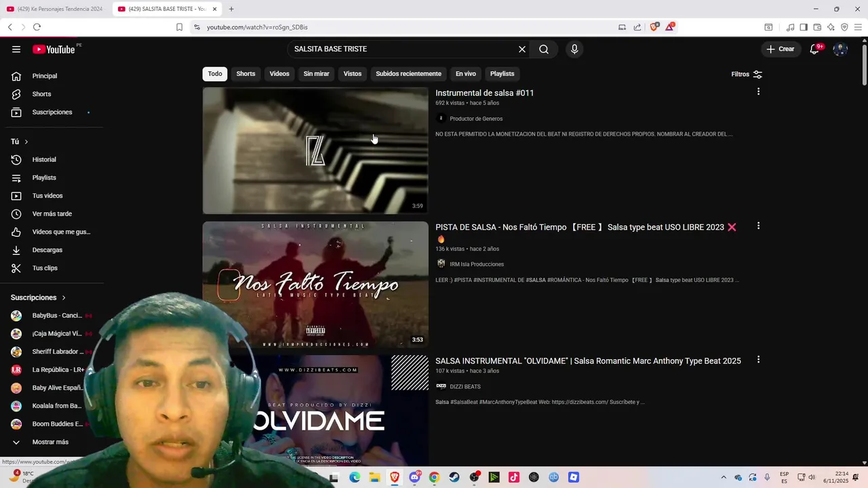Clear the search box with the X
The height and width of the screenshot is (488, 868).
coord(522,49)
